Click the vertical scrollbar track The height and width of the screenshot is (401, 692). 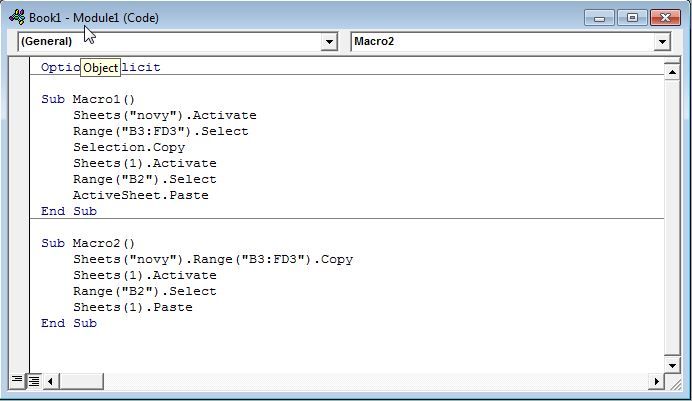[672, 218]
